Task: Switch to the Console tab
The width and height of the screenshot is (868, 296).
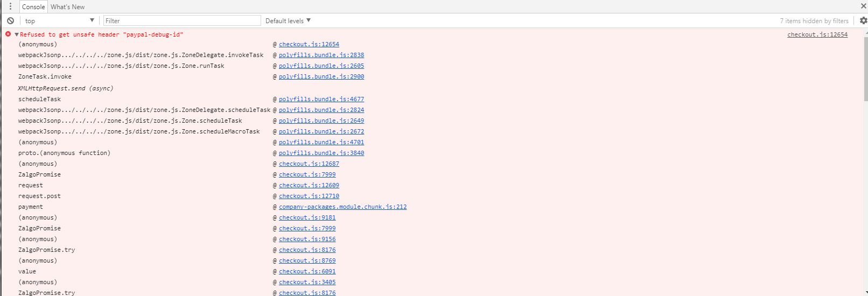Action: (x=33, y=7)
